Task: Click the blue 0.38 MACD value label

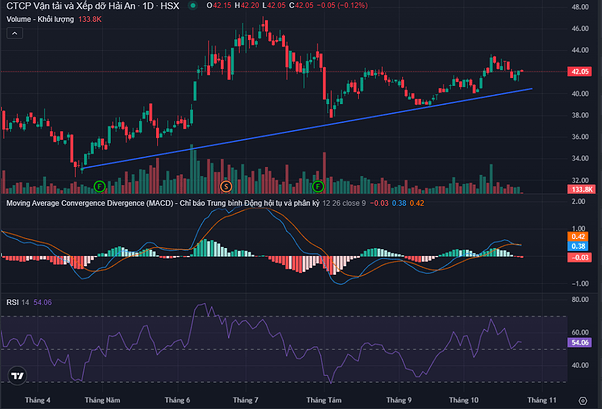Action: click(578, 246)
